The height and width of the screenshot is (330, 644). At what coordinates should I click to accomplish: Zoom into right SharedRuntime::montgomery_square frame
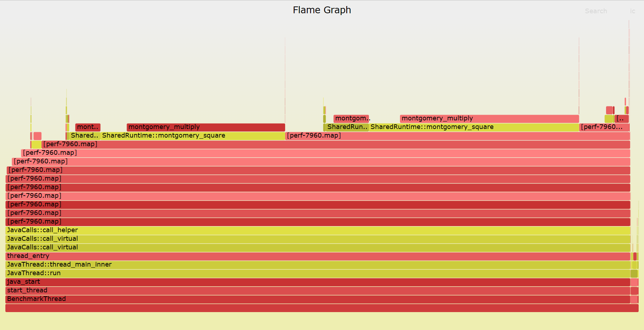tap(474, 127)
